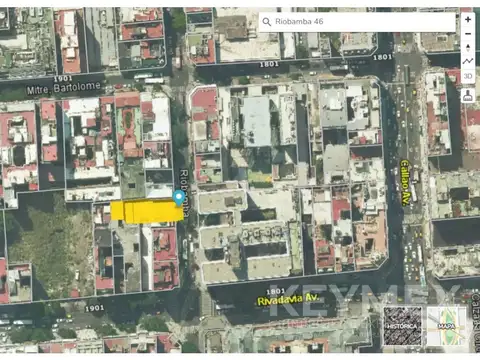Focus the search field showing Riobamba 46
480x360 pixels.
click(357, 22)
